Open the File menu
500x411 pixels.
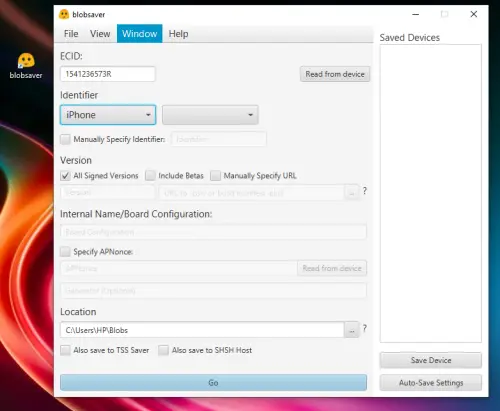[71, 34]
